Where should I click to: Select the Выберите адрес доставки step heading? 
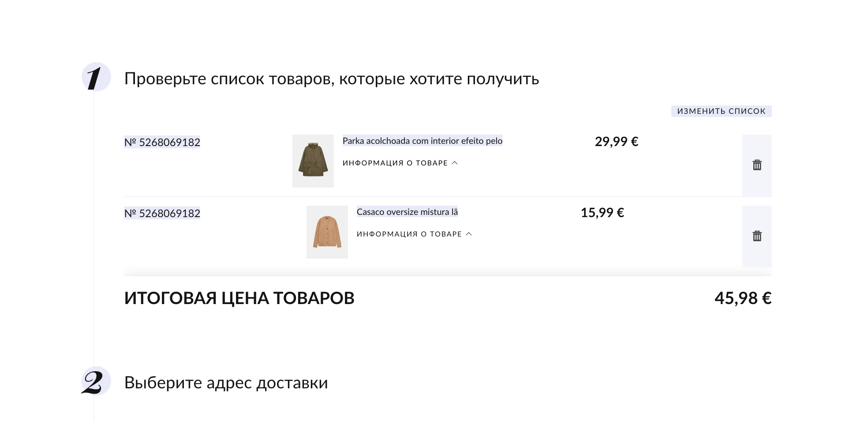(226, 383)
